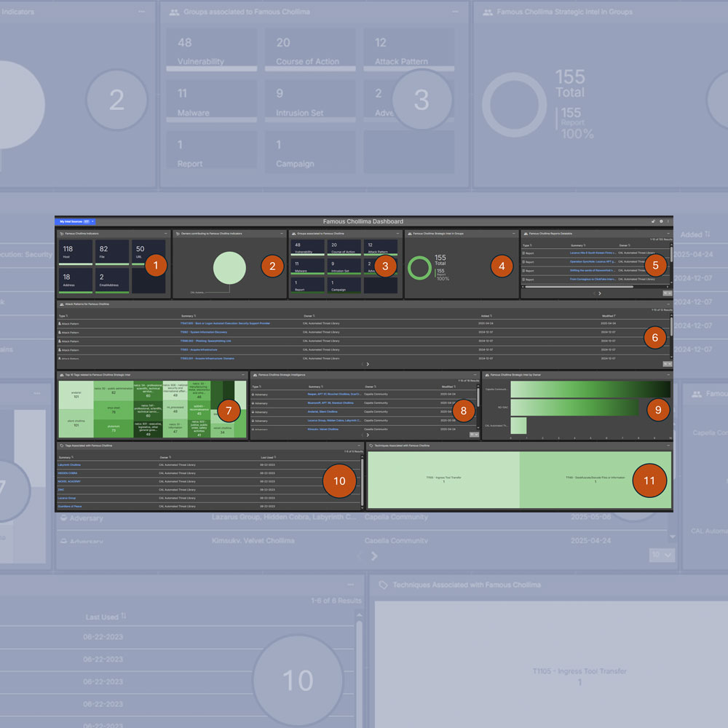Sort Attack Patterns table by Owner
Viewport: 728px width, 728px height.
click(309, 316)
